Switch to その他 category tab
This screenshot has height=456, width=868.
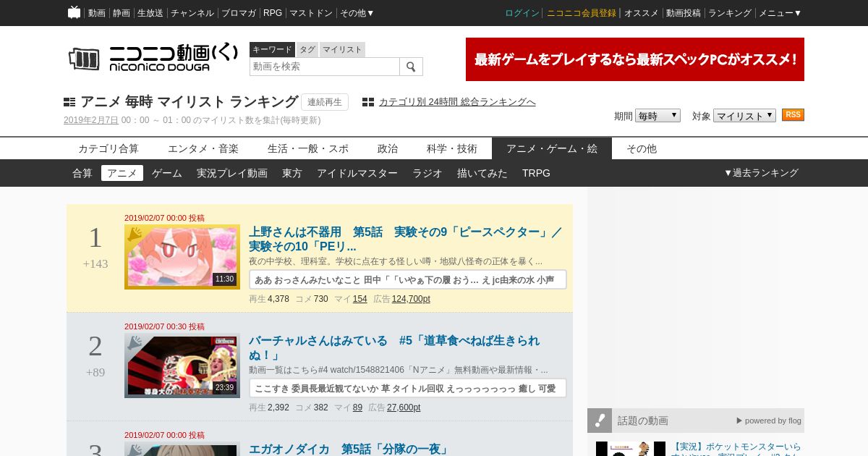point(642,148)
